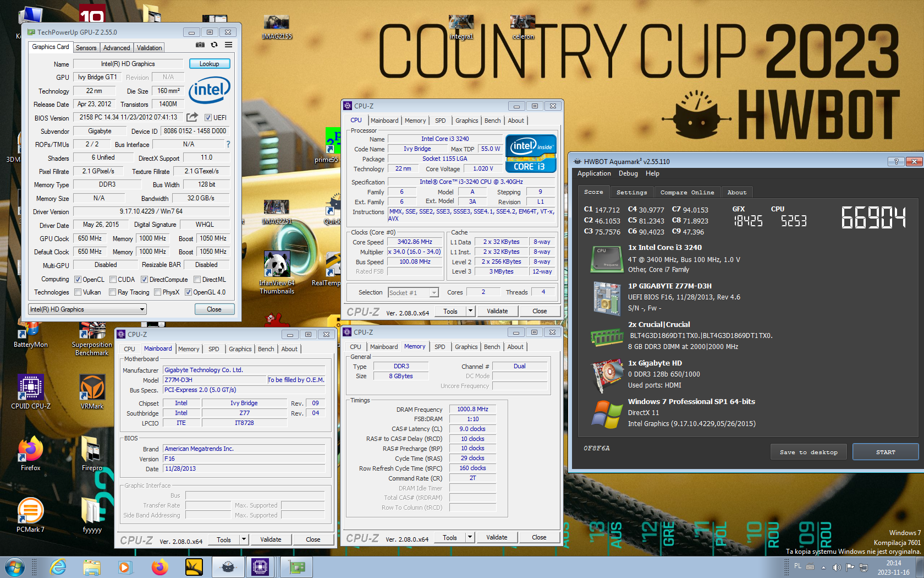The image size is (924, 578).
Task: Click the BIOS export share icon in GPU-Z
Action: [x=192, y=117]
